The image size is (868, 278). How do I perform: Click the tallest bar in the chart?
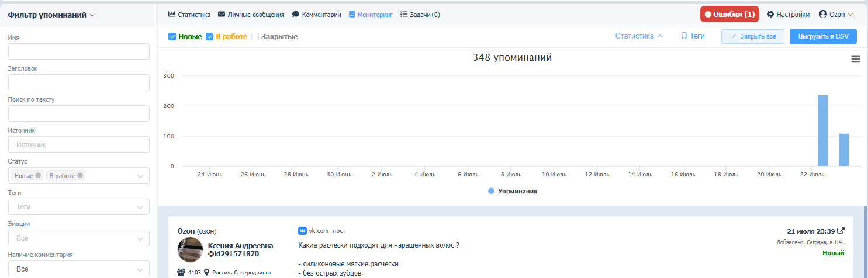tap(823, 131)
